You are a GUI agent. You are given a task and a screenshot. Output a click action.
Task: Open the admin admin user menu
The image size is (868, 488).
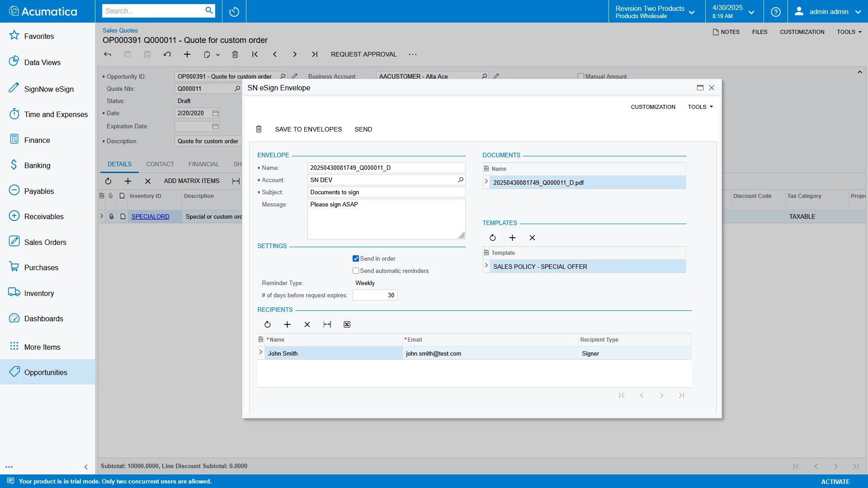coord(828,12)
